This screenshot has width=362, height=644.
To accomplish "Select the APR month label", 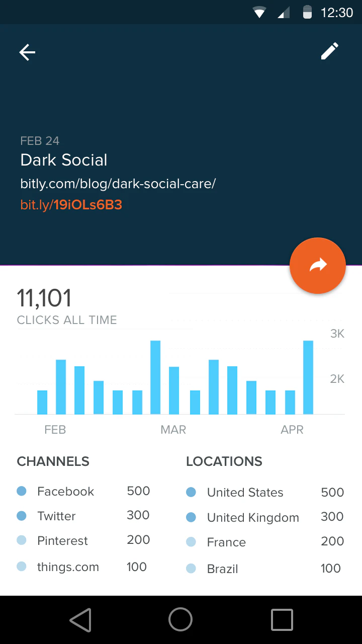I will coord(292,430).
